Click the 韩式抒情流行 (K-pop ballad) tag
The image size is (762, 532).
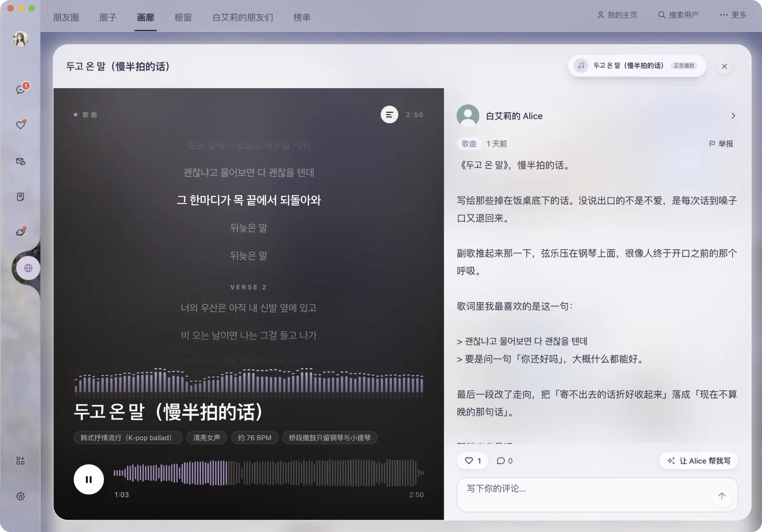(128, 438)
